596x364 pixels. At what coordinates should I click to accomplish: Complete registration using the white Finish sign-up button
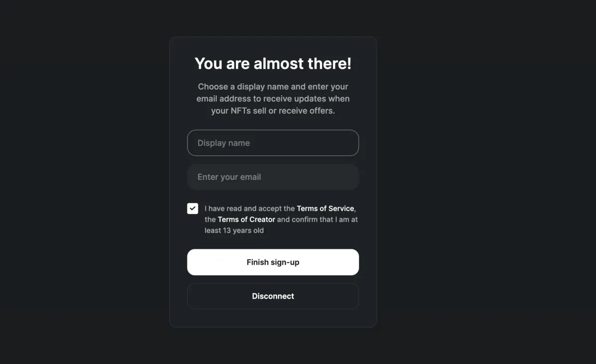point(273,262)
